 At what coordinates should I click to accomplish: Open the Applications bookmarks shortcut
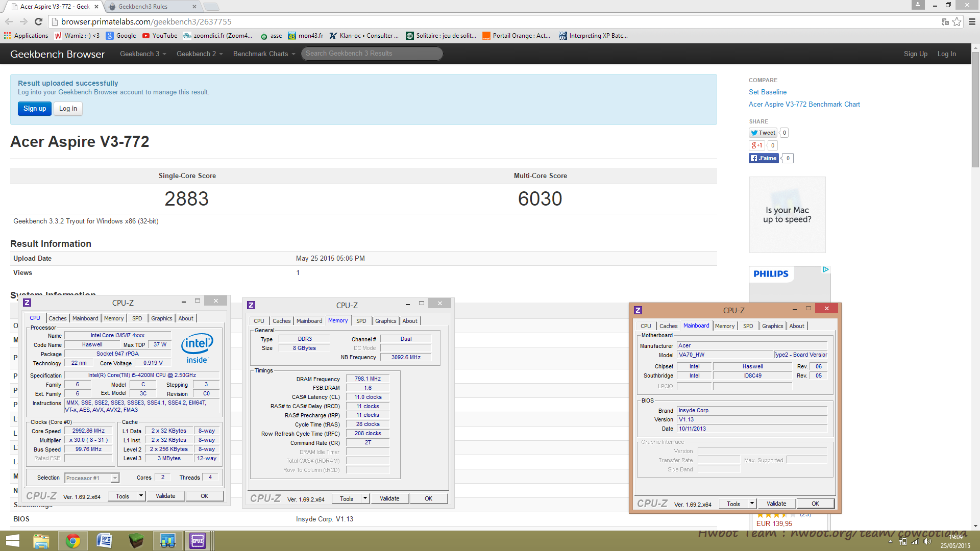(26, 36)
